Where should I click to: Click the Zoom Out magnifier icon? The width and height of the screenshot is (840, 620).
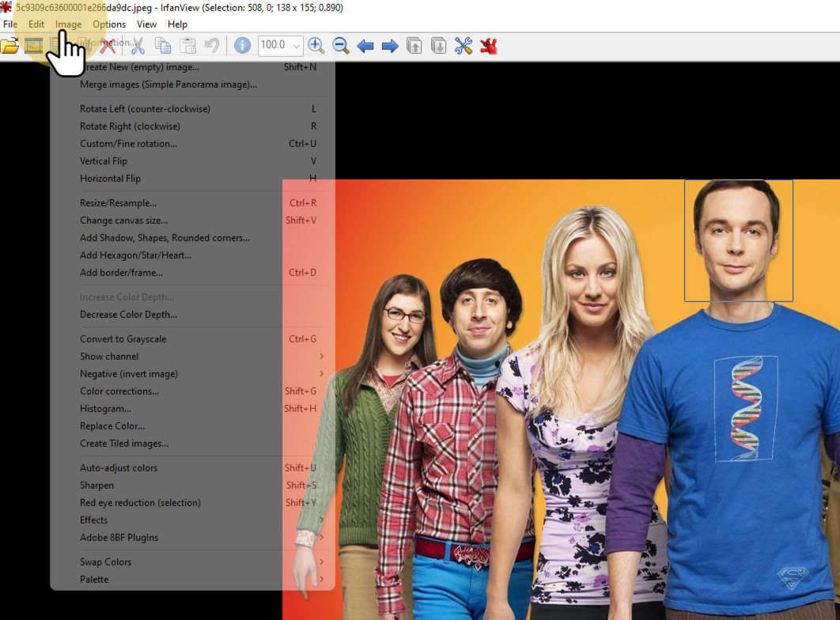pos(341,46)
